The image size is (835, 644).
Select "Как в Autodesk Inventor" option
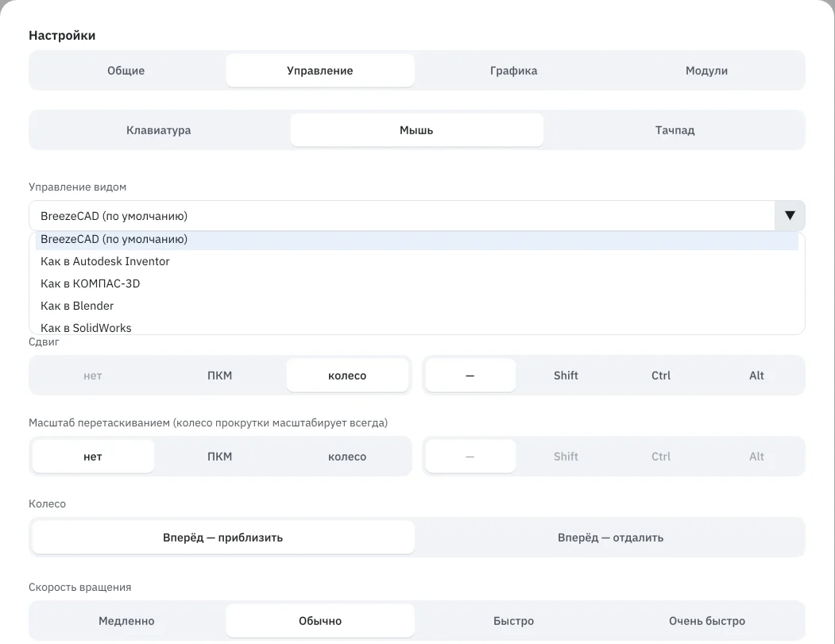point(417,261)
